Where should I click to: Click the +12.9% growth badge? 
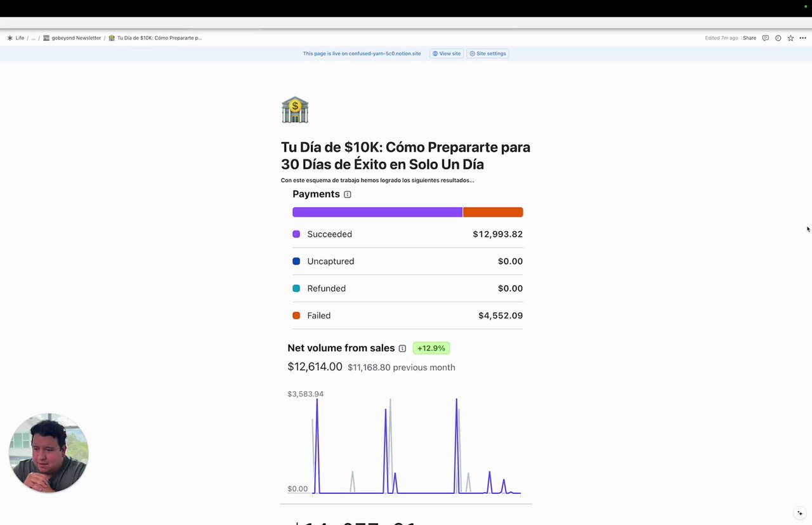pyautogui.click(x=431, y=349)
